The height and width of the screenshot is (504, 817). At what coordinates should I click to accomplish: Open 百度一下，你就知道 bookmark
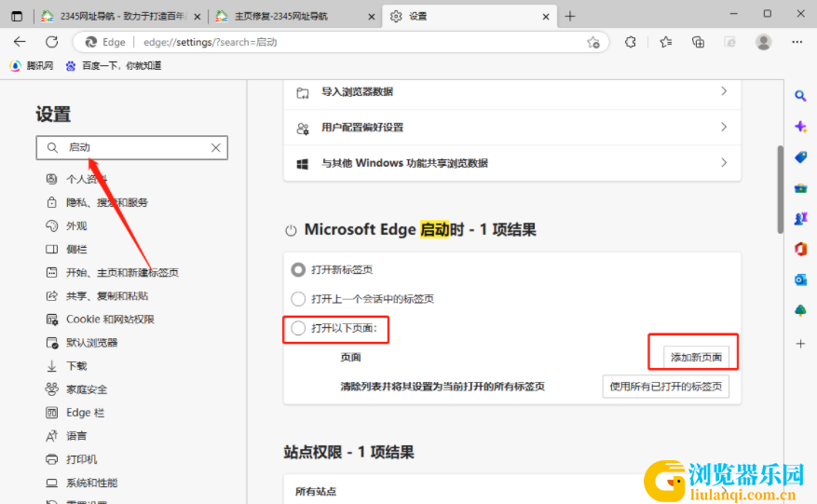[114, 65]
